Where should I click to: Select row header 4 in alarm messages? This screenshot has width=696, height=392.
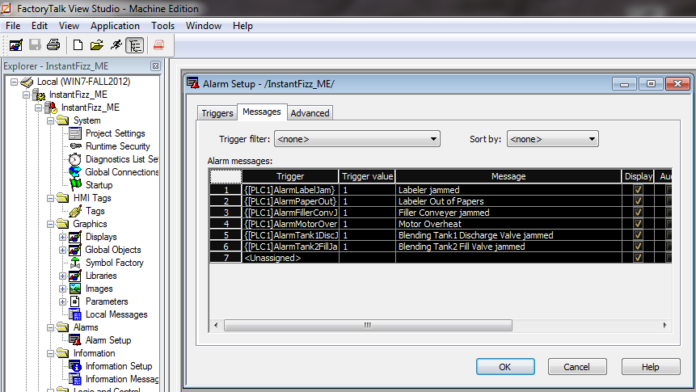click(x=226, y=224)
